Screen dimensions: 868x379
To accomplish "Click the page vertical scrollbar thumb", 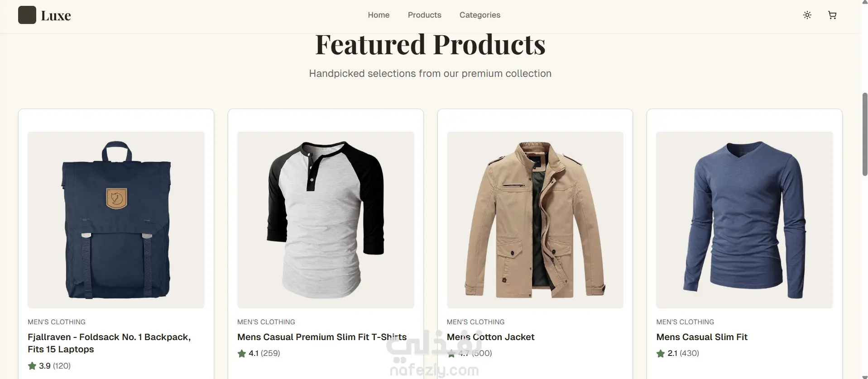I will 864,134.
